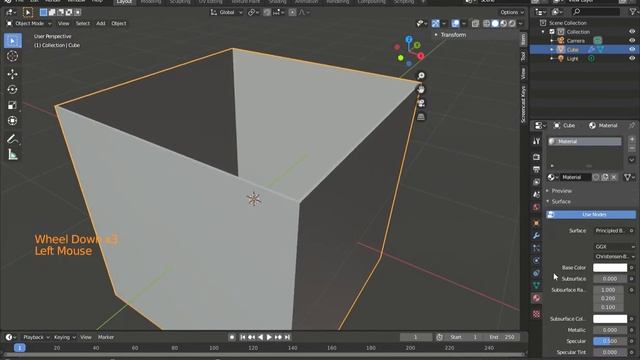Select the Select Box tool
The height and width of the screenshot is (360, 640).
pos(13,41)
